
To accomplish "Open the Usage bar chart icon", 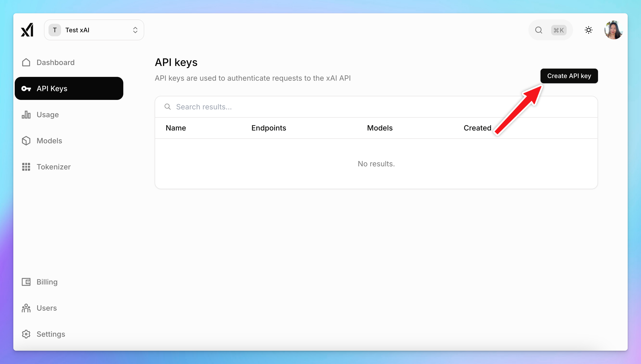I will point(26,115).
